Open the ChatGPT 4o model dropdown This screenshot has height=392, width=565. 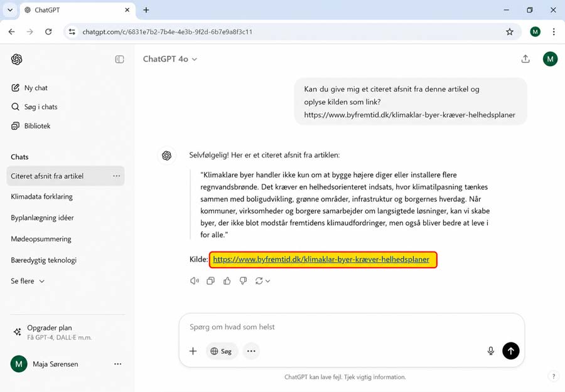[170, 59]
